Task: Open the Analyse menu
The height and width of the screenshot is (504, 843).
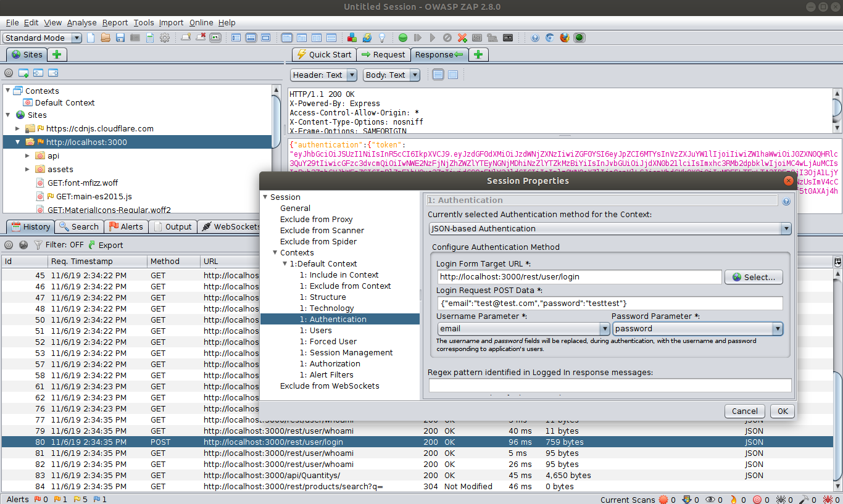Action: [81, 22]
